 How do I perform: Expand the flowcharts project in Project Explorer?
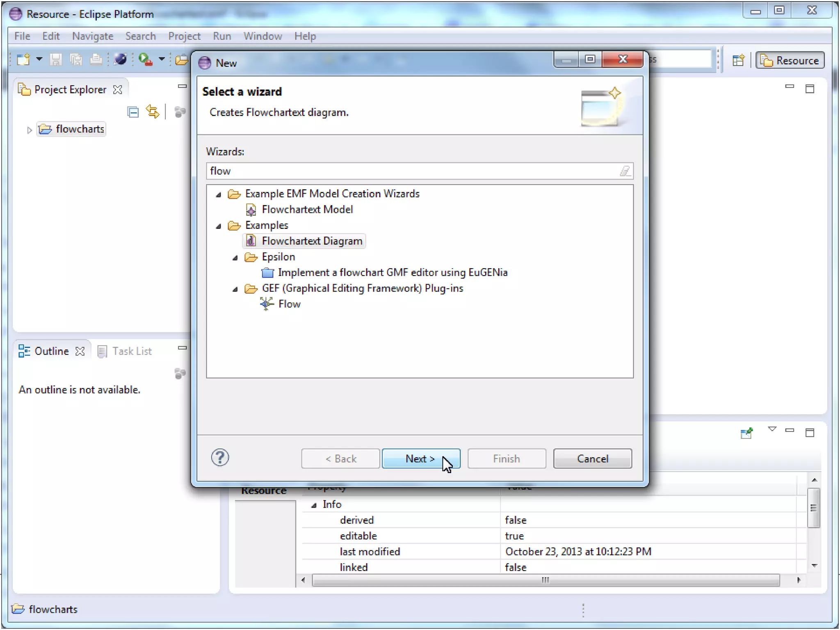click(29, 130)
